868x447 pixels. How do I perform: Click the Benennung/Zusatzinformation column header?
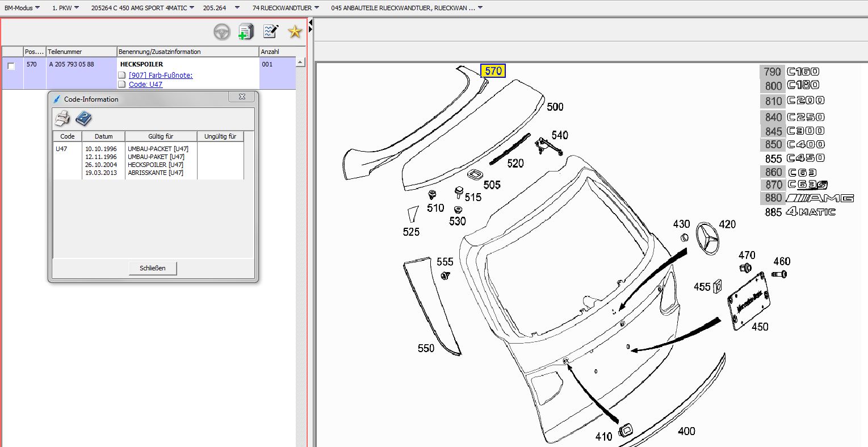pyautogui.click(x=188, y=52)
